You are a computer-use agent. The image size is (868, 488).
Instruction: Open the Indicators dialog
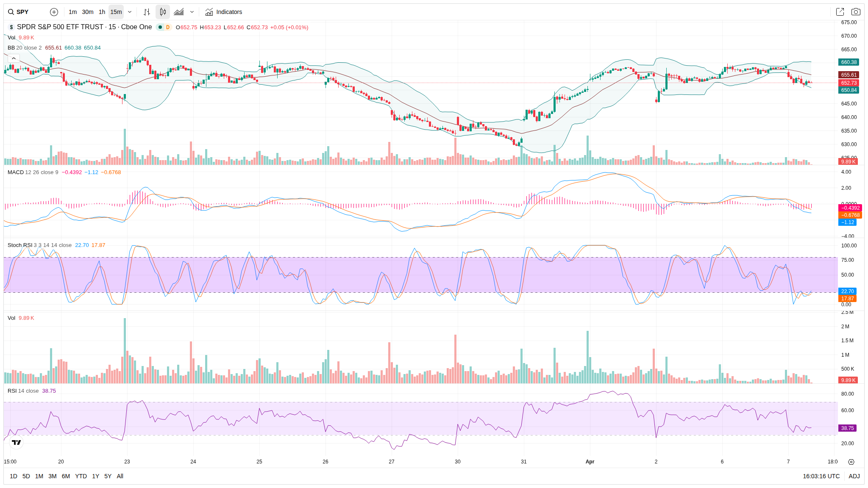coord(224,12)
